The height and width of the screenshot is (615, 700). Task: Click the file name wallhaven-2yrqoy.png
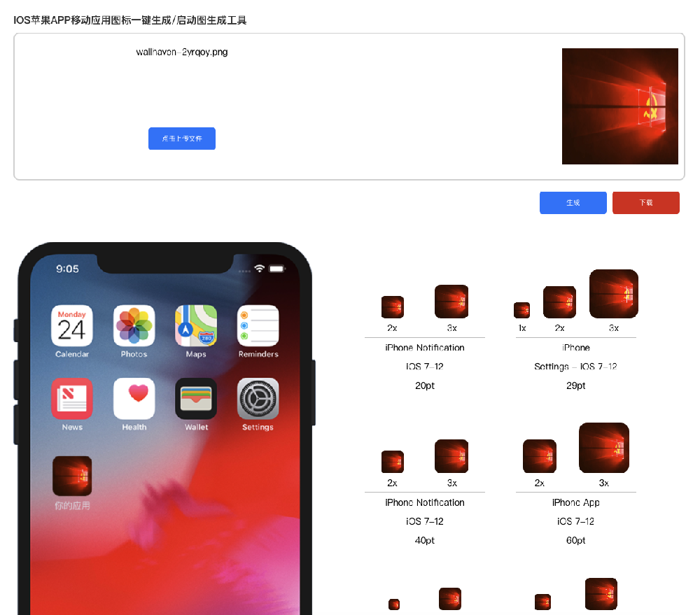pos(182,52)
